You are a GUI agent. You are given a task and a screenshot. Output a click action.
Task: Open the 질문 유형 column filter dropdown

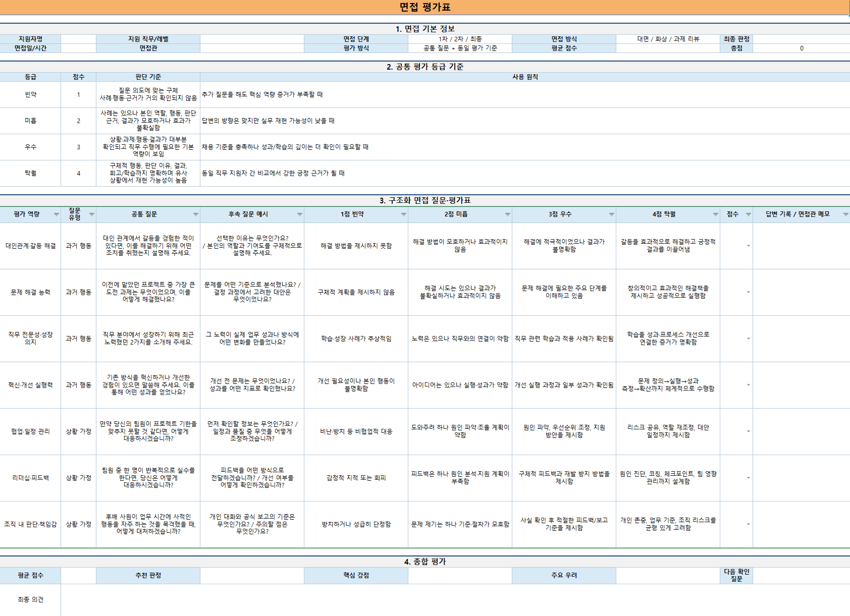91,215
